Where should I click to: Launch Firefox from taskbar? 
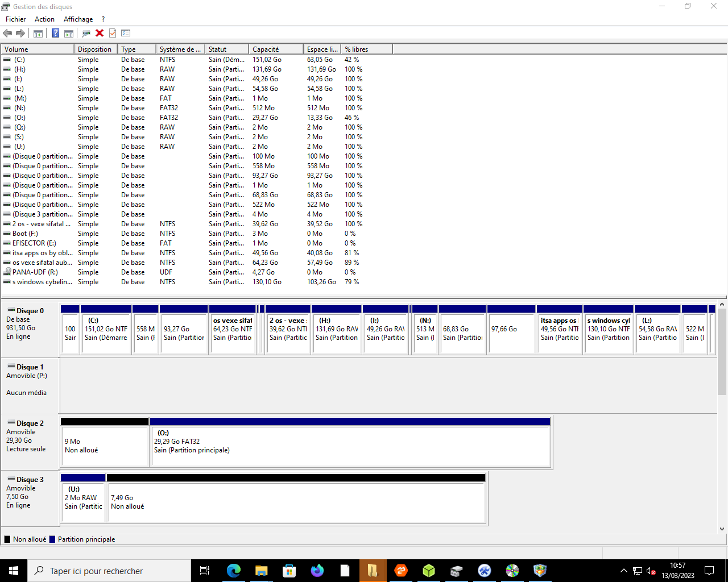tap(317, 571)
